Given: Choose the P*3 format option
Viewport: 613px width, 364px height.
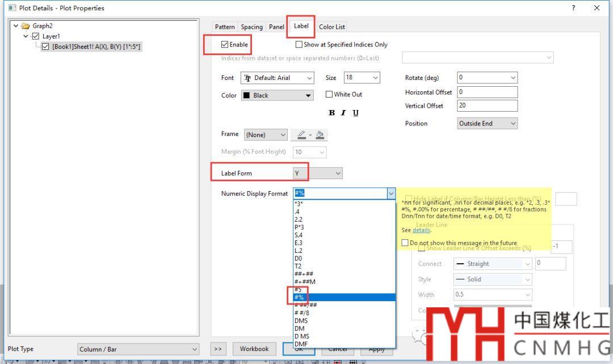Looking at the screenshot, I should click(x=345, y=227).
